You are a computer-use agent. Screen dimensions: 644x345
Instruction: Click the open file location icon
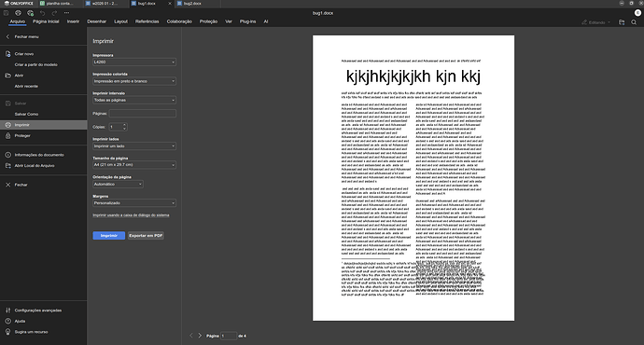pos(622,22)
